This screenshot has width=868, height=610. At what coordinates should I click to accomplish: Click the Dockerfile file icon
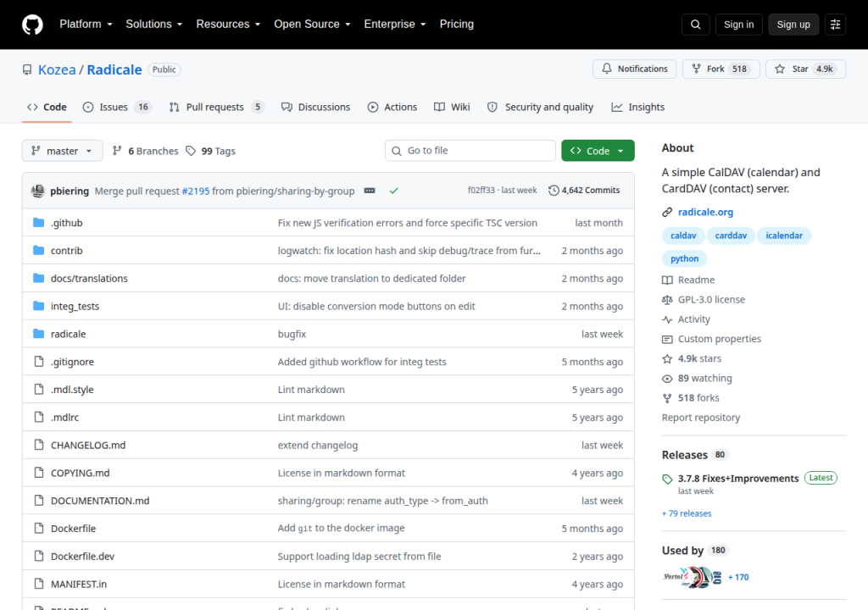[39, 528]
